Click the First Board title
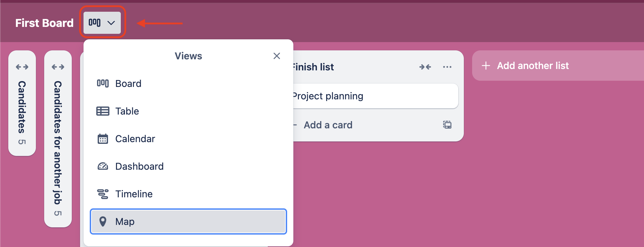 coord(44,23)
